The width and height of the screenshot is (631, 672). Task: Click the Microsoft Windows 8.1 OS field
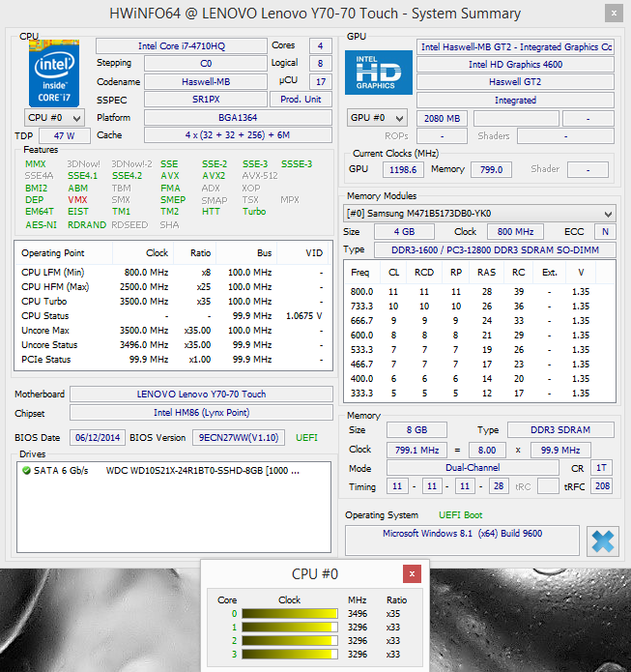[462, 540]
